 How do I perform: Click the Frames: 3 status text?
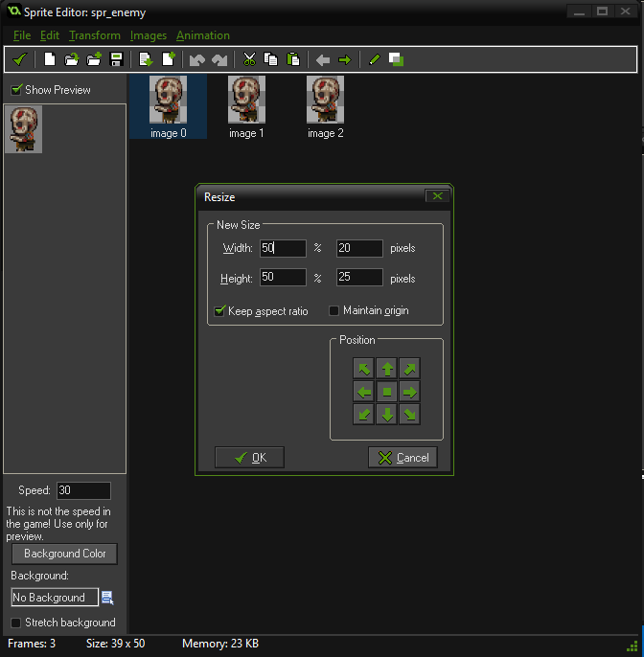[32, 644]
